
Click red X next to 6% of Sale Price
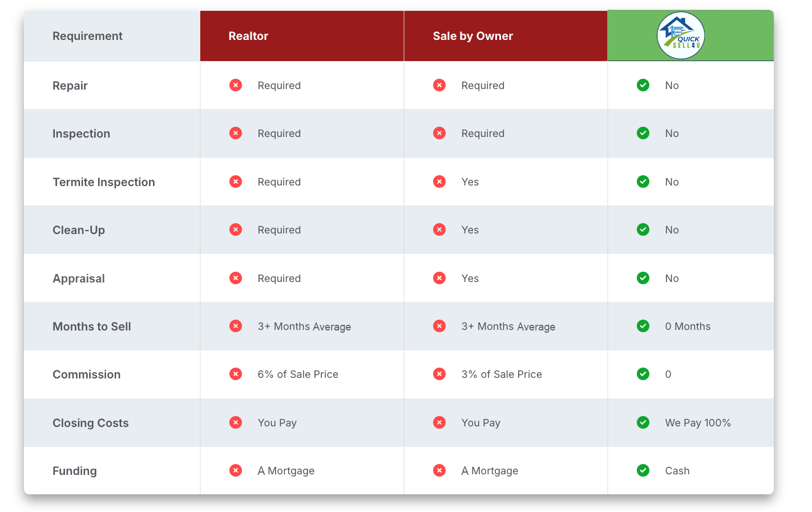click(x=236, y=374)
